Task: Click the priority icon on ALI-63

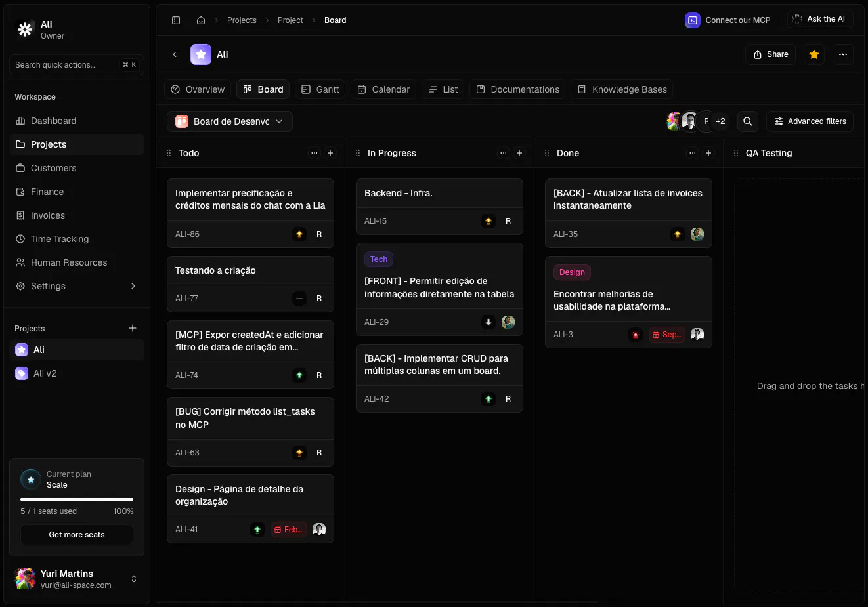Action: pos(299,453)
